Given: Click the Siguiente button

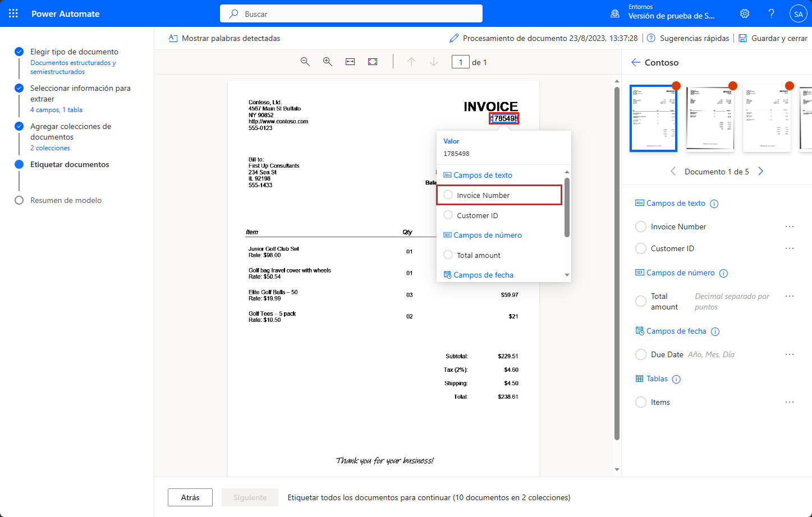Looking at the screenshot, I should pyautogui.click(x=250, y=497).
